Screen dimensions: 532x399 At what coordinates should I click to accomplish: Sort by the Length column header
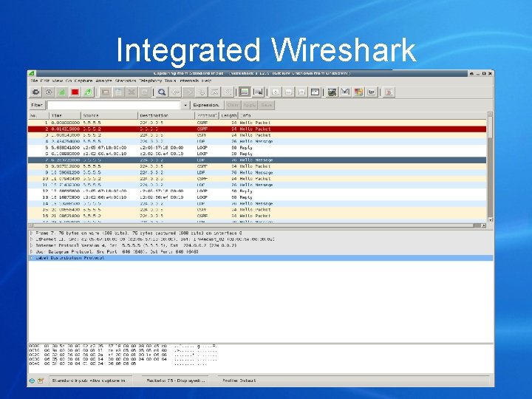(228, 116)
